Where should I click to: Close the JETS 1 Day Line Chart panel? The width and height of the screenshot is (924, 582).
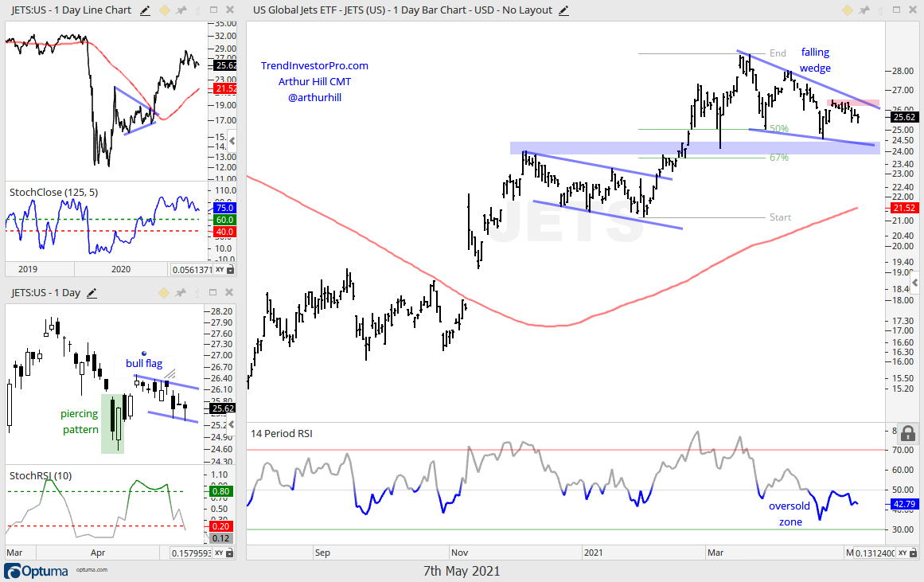click(x=230, y=10)
